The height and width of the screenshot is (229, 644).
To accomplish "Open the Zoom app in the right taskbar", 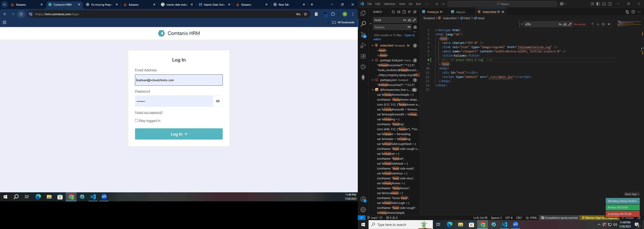I will 515,225.
